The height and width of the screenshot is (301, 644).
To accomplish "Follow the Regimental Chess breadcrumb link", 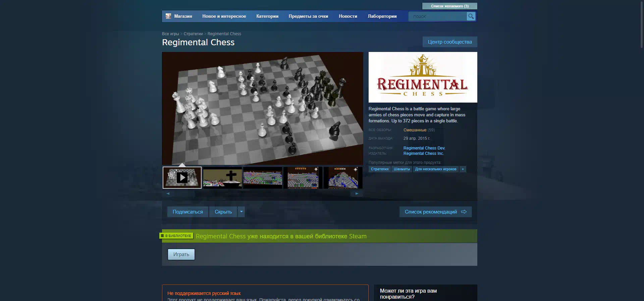I will pyautogui.click(x=224, y=34).
